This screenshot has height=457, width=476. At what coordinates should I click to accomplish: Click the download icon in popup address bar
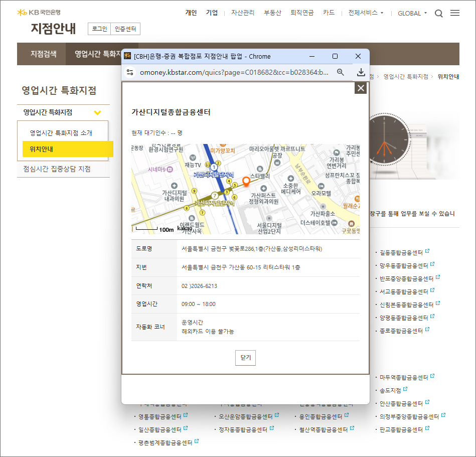361,72
